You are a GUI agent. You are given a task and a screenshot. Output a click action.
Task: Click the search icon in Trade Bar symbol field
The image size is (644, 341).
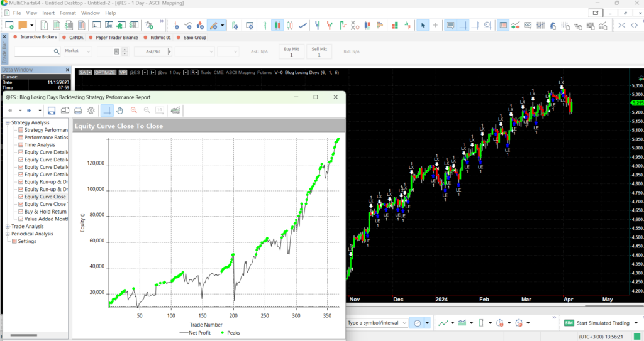pyautogui.click(x=55, y=51)
